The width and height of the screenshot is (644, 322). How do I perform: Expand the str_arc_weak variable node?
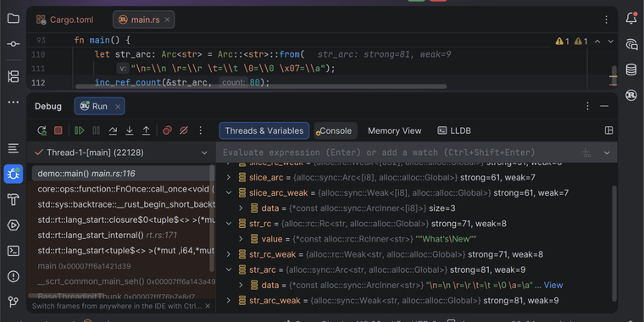[x=229, y=301]
